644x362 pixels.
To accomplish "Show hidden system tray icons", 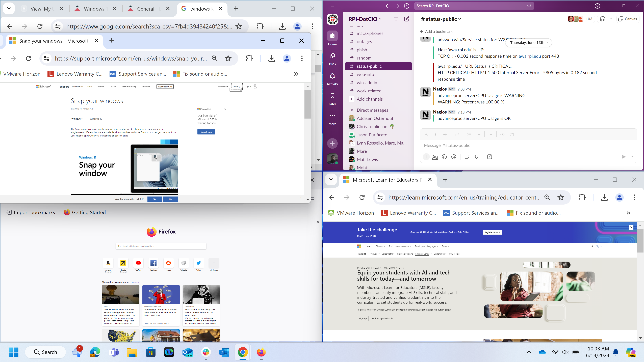I will 529,352.
